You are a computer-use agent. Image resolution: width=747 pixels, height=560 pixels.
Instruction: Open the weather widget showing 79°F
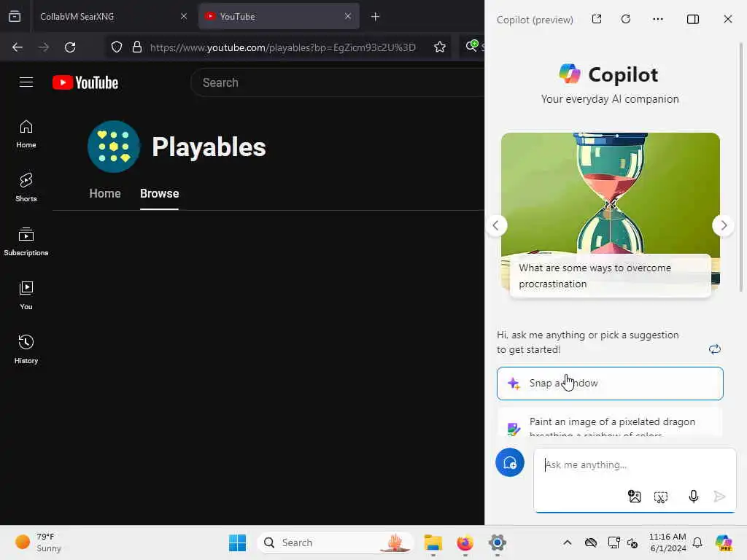38,542
